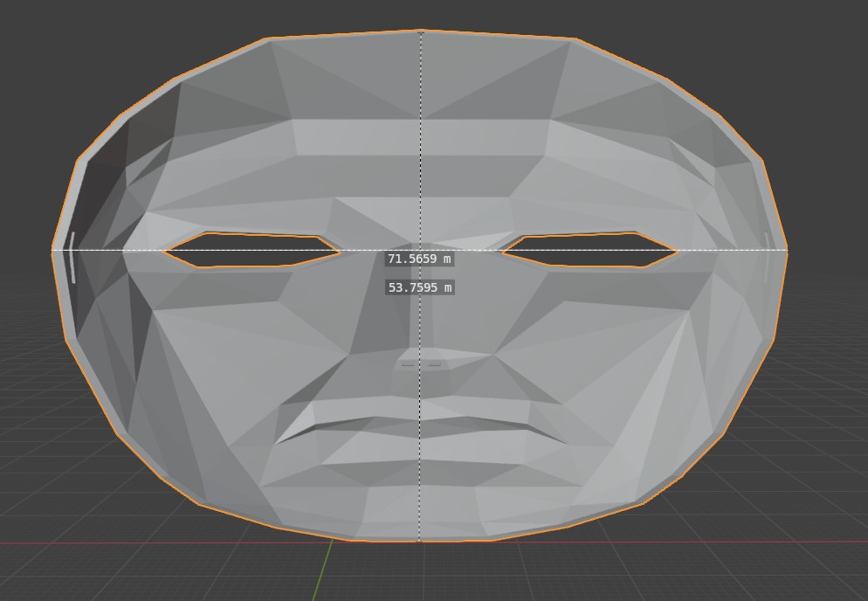Viewport: 868px width, 601px height.
Task: Select the mask's left eye hole opening
Action: coord(251,251)
